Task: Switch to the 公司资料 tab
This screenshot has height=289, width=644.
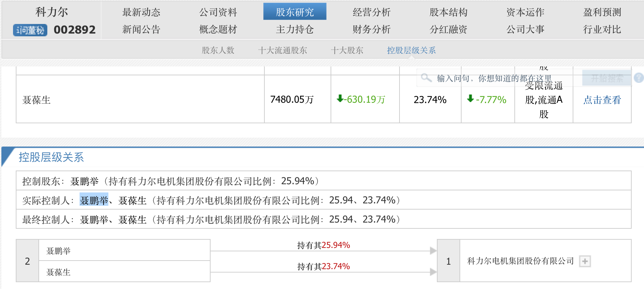Action: 218,12
